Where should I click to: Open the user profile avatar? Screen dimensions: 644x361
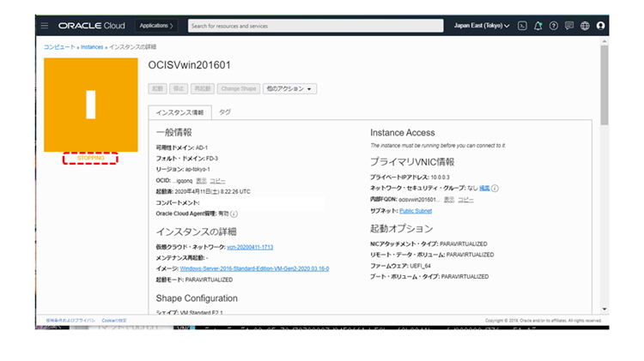coord(600,26)
